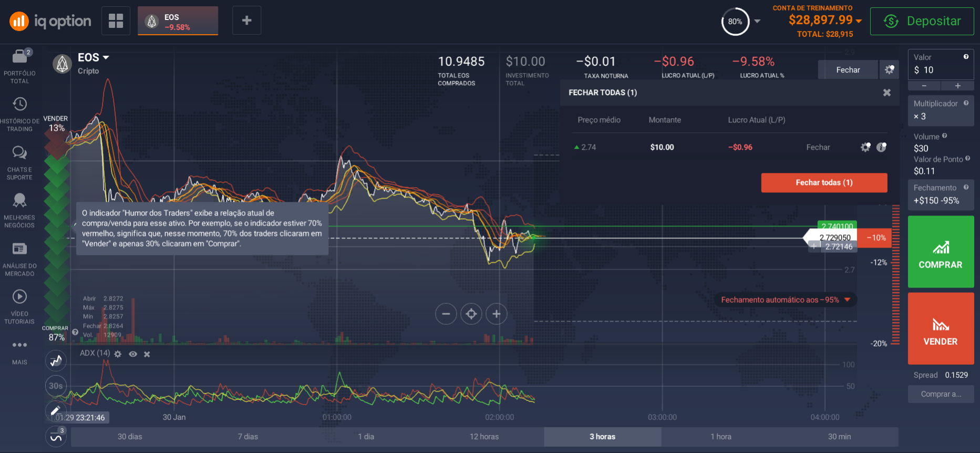The image size is (980, 453).
Task: Select the 7 dias timeframe
Action: click(248, 437)
